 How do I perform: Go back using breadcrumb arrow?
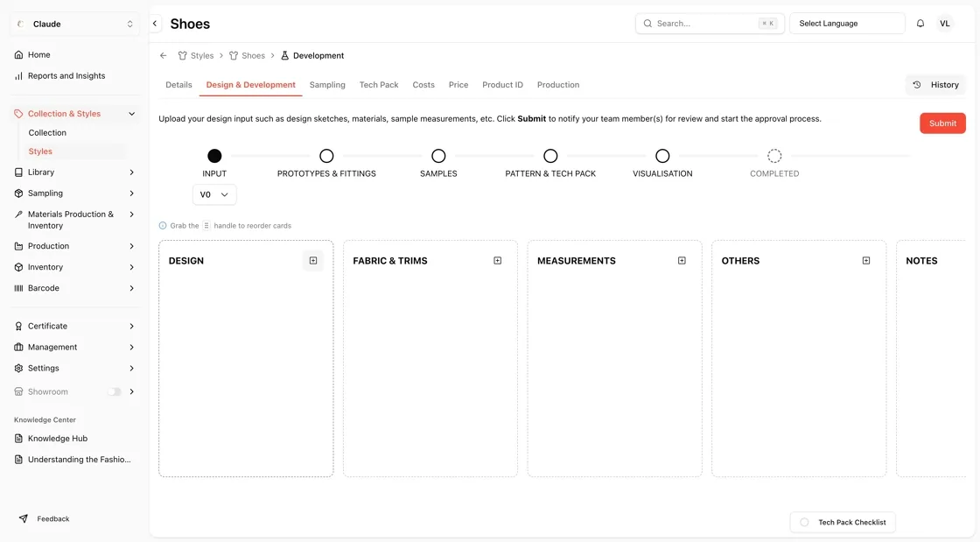click(x=164, y=56)
